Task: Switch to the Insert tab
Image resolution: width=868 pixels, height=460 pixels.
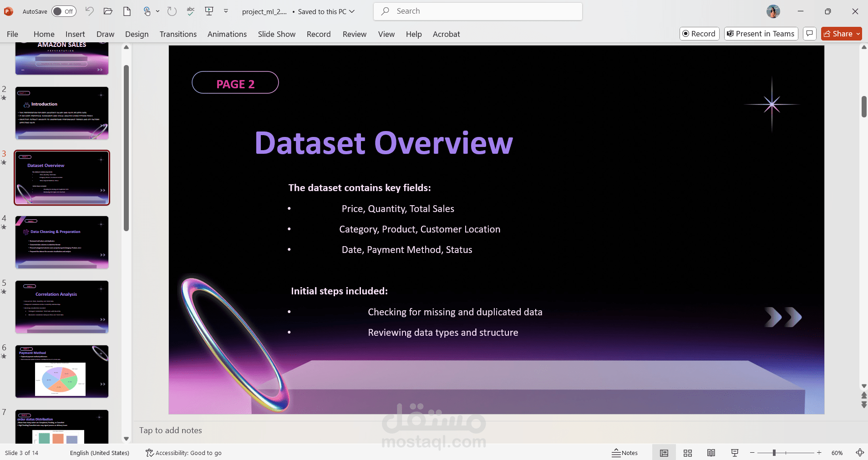Action: click(75, 34)
